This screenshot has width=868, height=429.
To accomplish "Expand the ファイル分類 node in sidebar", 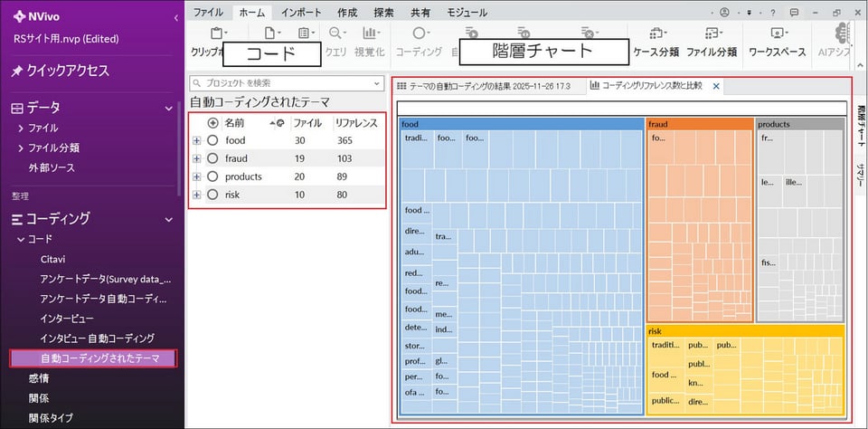I will [21, 148].
